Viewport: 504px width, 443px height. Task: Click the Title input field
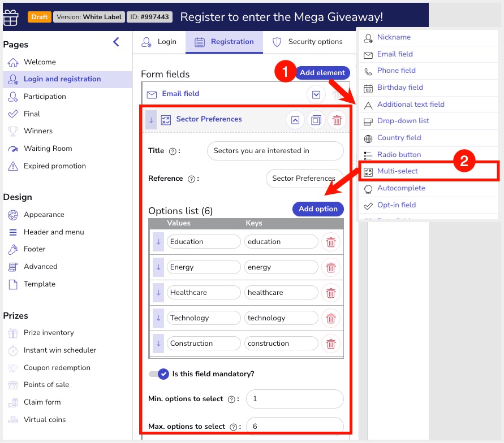pyautogui.click(x=275, y=151)
